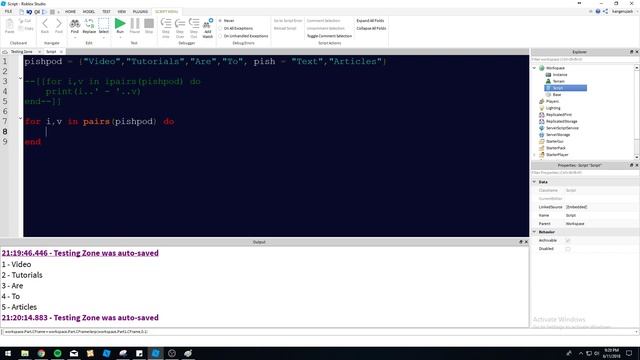Open the FILE menu
Viewport: 640px width, 360px height.
pyautogui.click(x=8, y=11)
